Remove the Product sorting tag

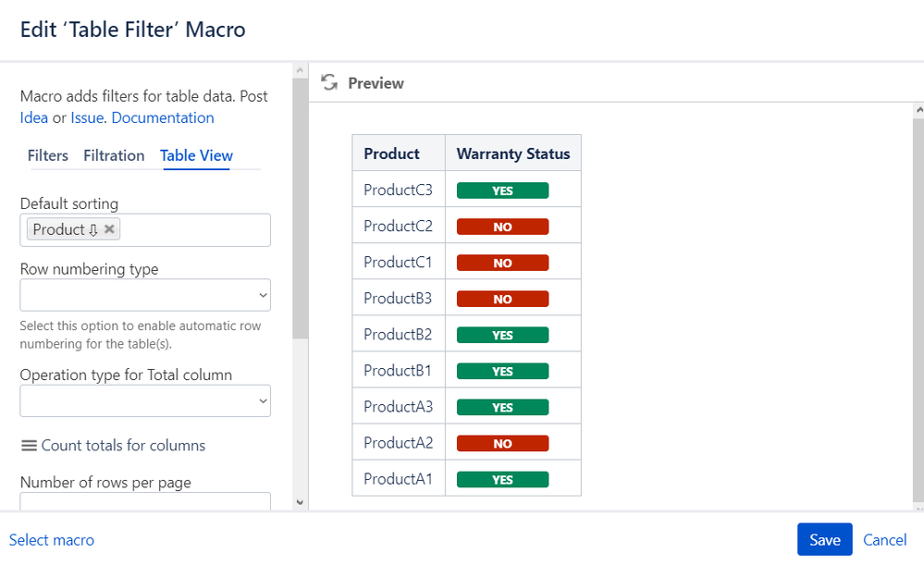click(109, 229)
